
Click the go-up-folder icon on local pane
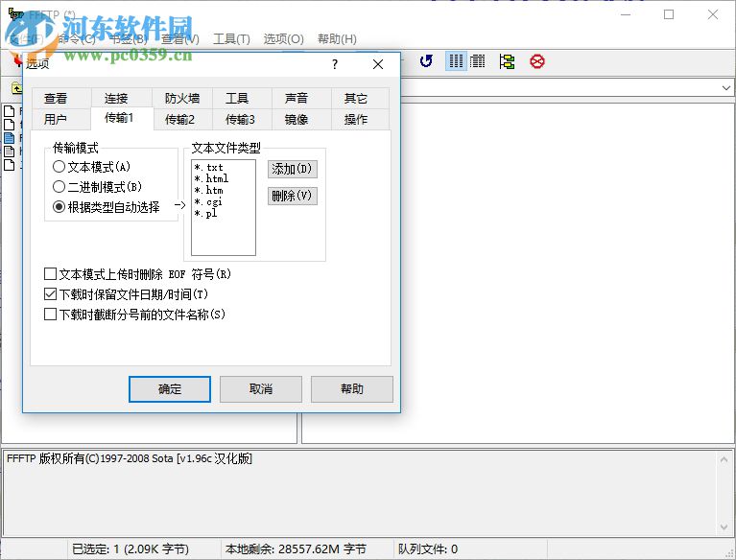(x=16, y=87)
